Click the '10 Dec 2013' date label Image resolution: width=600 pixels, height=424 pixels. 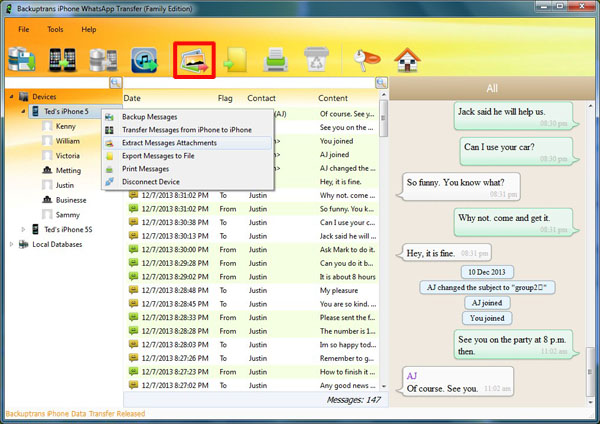click(x=487, y=272)
